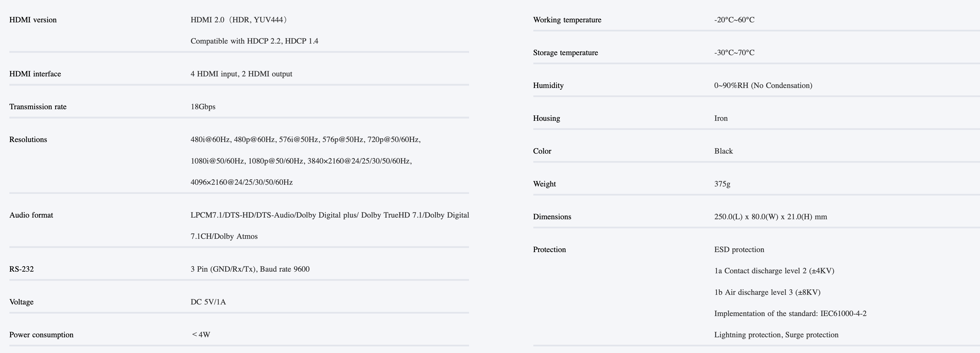Image resolution: width=980 pixels, height=353 pixels.
Task: Select the HDMI 2.0 (HDR, YUV444) text
Action: click(239, 20)
